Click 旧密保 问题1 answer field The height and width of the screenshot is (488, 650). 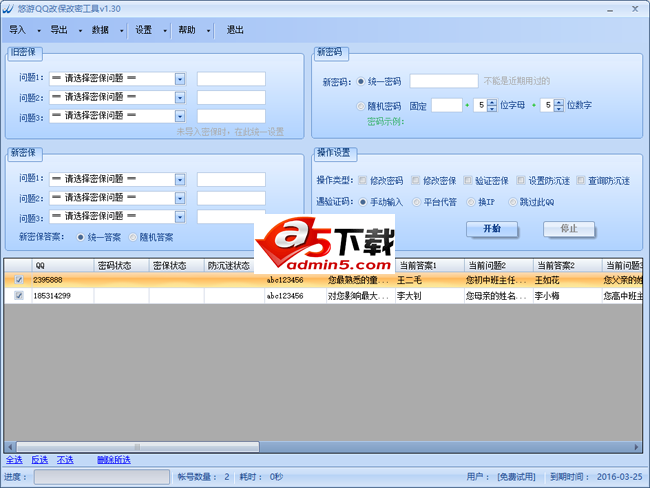[x=231, y=79]
